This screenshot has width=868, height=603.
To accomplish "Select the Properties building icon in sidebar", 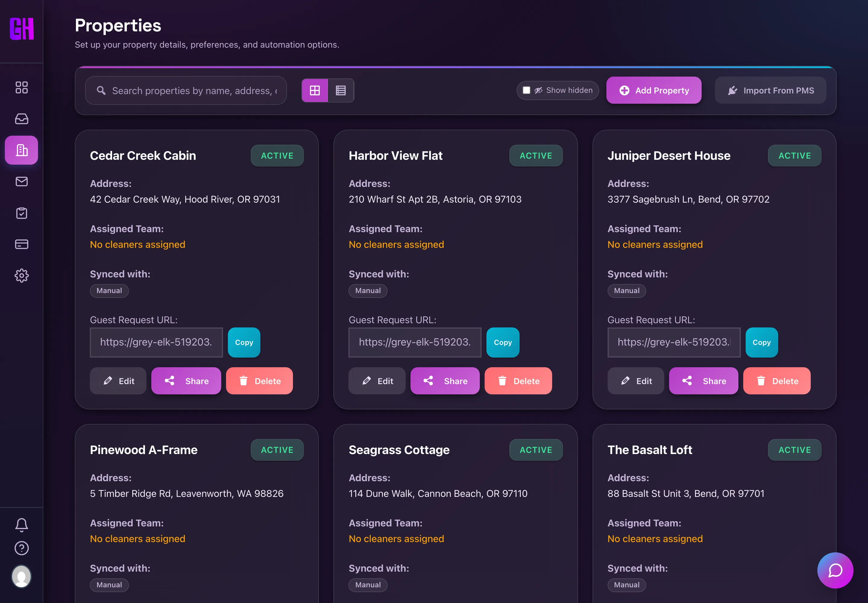I will [21, 150].
